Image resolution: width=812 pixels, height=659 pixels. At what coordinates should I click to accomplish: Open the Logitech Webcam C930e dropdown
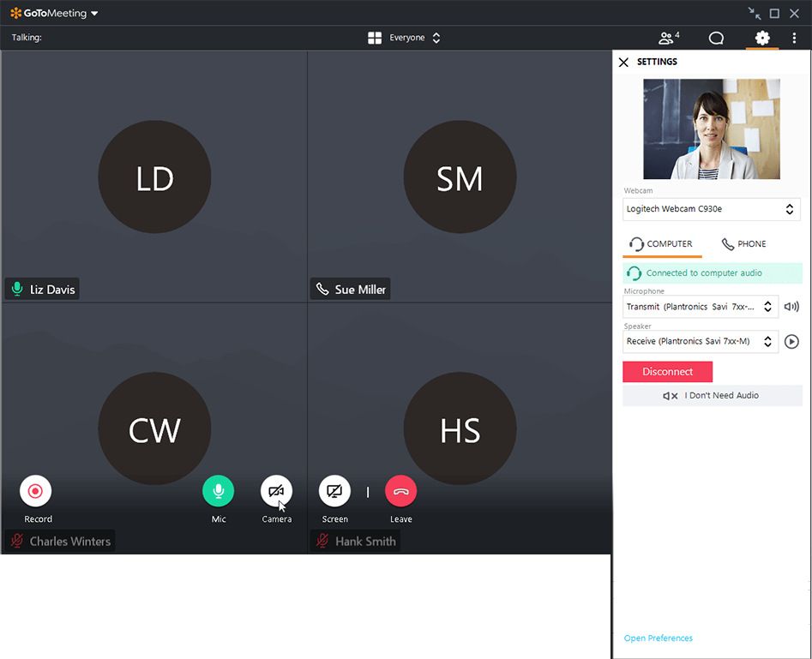point(711,209)
